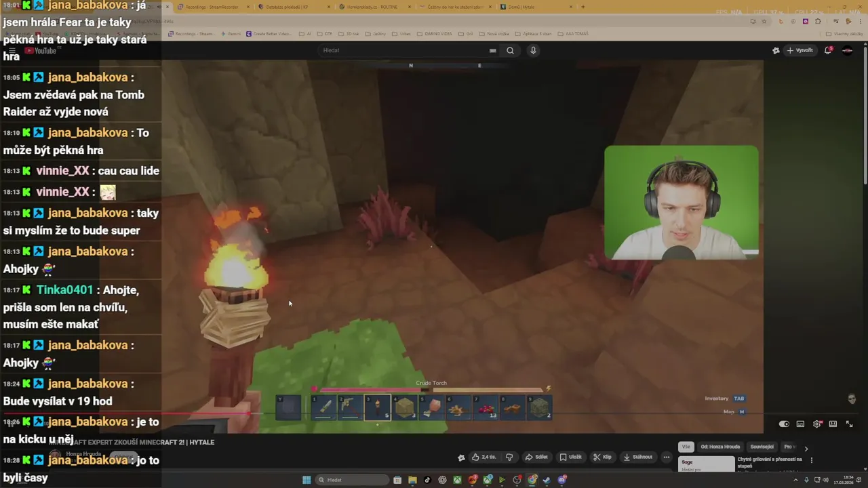Show next filter chips with the right chevron
The width and height of the screenshot is (868, 488).
coord(806,447)
